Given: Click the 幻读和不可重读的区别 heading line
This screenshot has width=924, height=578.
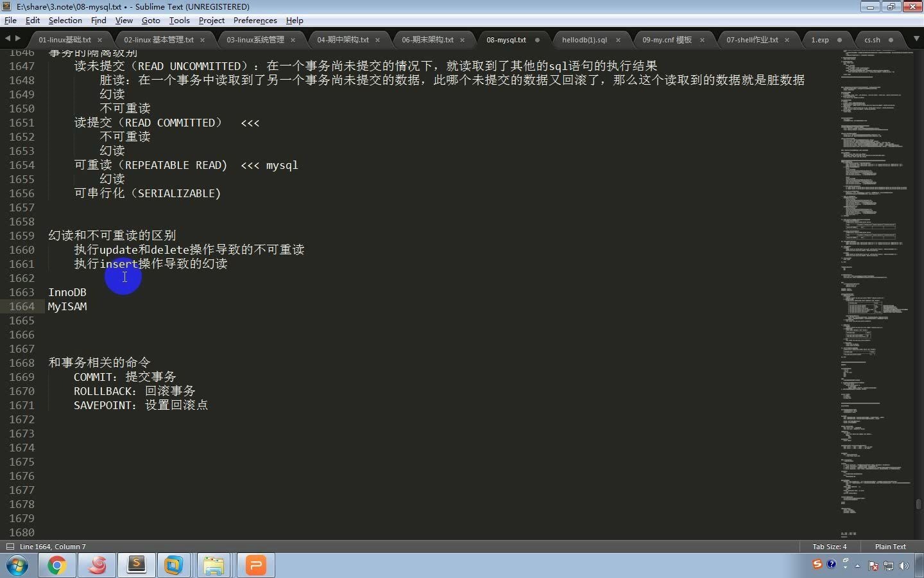Looking at the screenshot, I should point(112,236).
